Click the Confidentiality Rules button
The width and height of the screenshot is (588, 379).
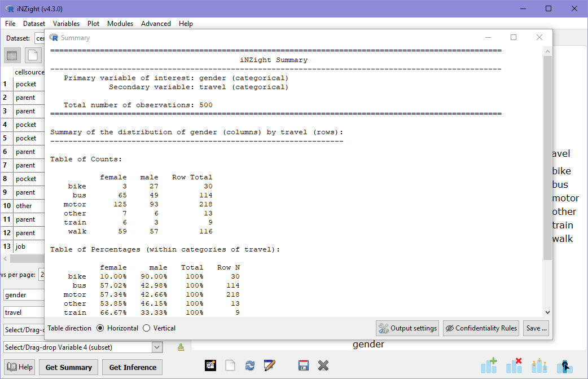point(481,328)
